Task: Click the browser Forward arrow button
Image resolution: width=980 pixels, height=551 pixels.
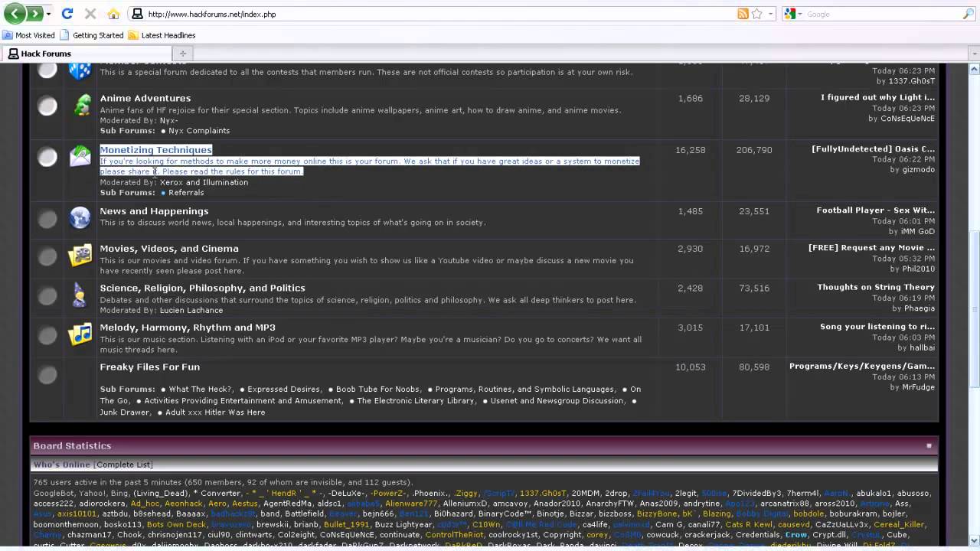Action: coord(34,14)
